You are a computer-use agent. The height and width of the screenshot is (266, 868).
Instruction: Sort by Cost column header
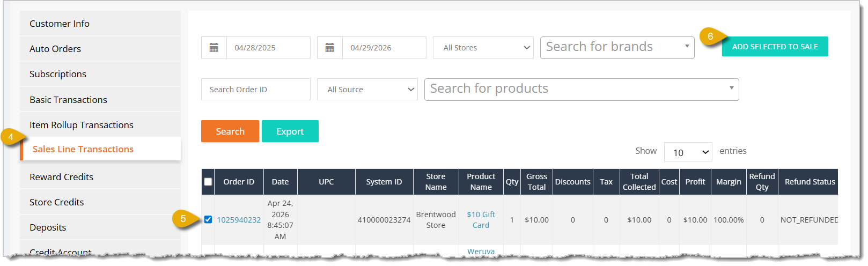(x=669, y=182)
